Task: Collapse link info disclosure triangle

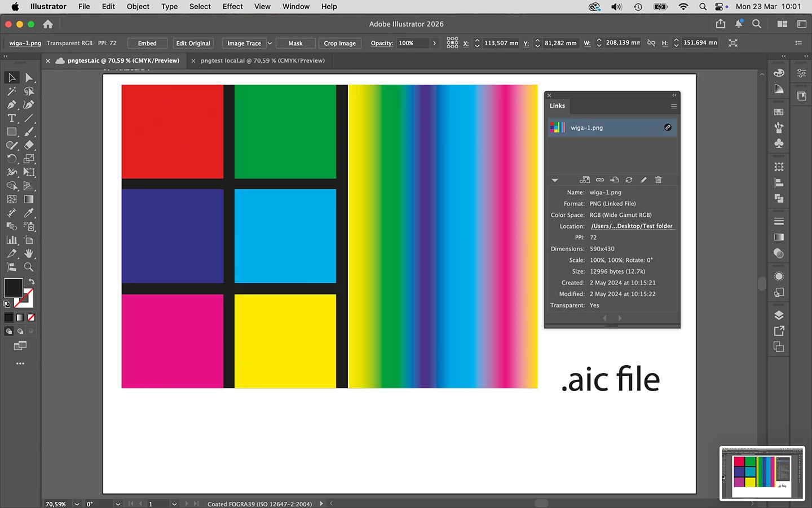Action: [x=555, y=180]
